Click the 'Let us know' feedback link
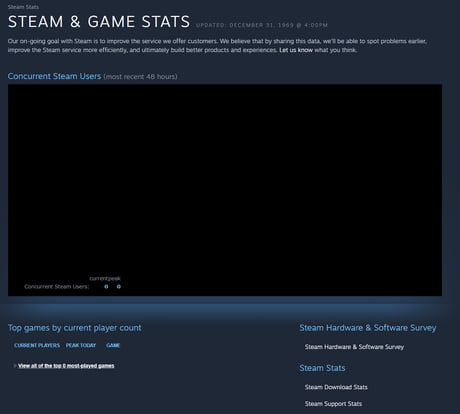460x414 pixels. pyautogui.click(x=296, y=50)
